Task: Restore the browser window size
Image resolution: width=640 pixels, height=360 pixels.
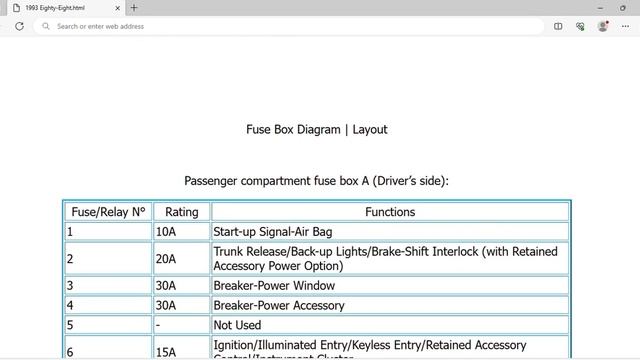Action: pyautogui.click(x=622, y=8)
